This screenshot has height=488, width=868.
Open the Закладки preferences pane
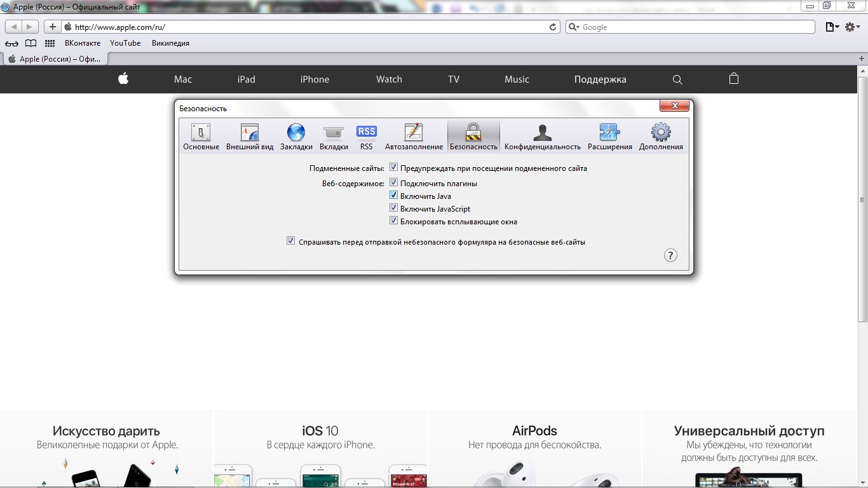tap(296, 137)
